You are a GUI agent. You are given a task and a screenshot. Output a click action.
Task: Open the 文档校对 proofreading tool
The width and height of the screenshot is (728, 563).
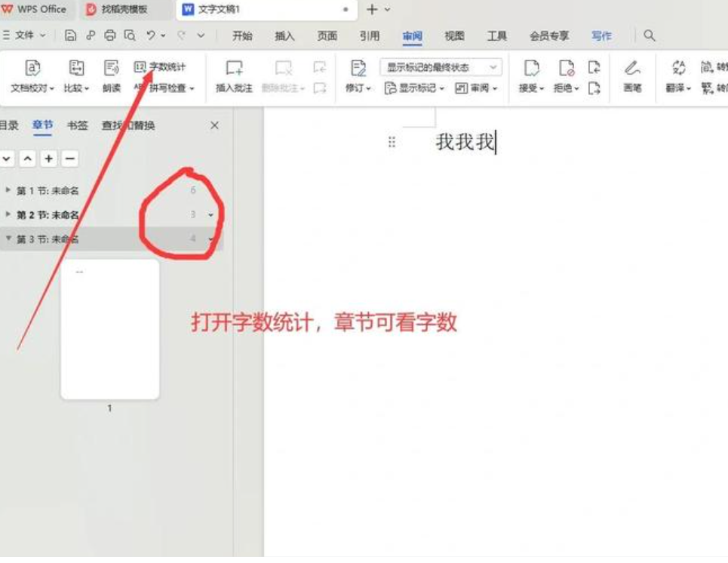[32, 69]
